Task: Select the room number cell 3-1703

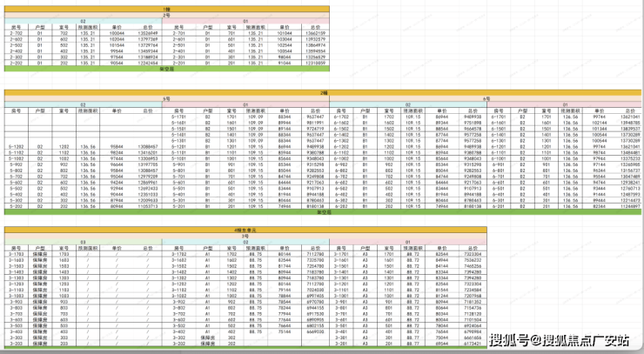Action: click(x=17, y=254)
